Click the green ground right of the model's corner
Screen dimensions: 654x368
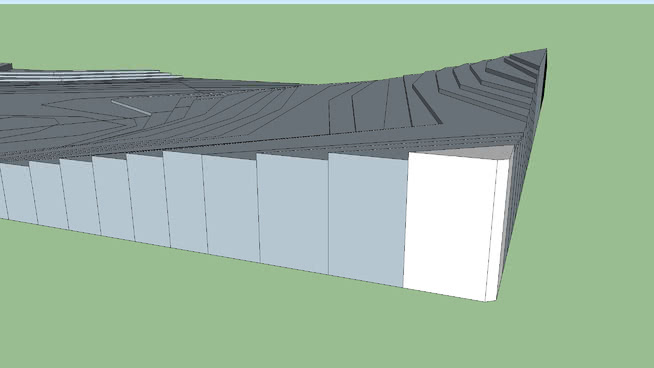tap(592, 188)
